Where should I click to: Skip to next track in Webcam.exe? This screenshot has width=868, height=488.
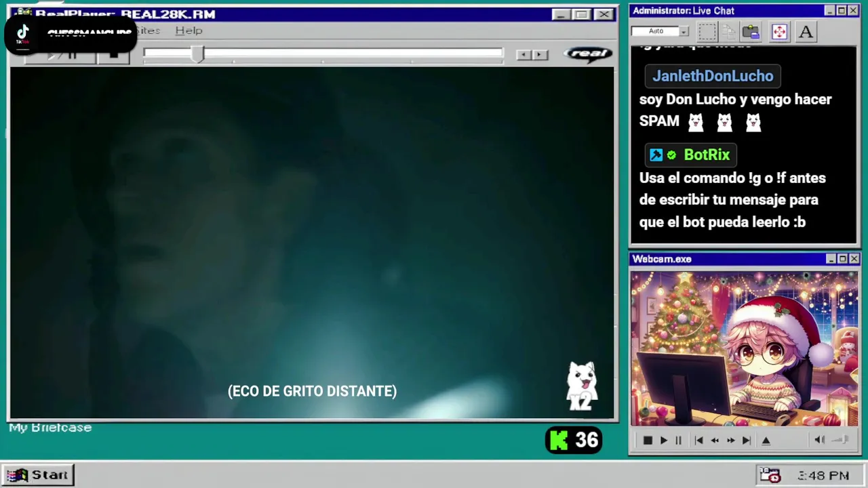pos(746,441)
